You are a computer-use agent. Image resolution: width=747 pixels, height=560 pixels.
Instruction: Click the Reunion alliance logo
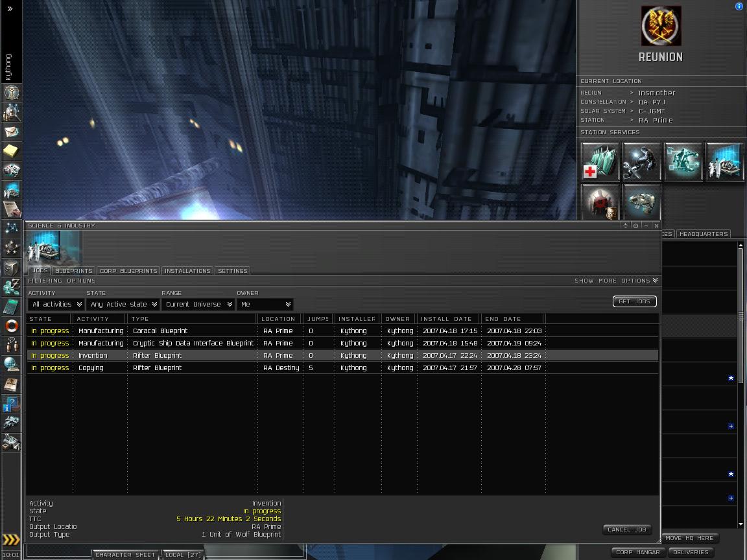(661, 27)
